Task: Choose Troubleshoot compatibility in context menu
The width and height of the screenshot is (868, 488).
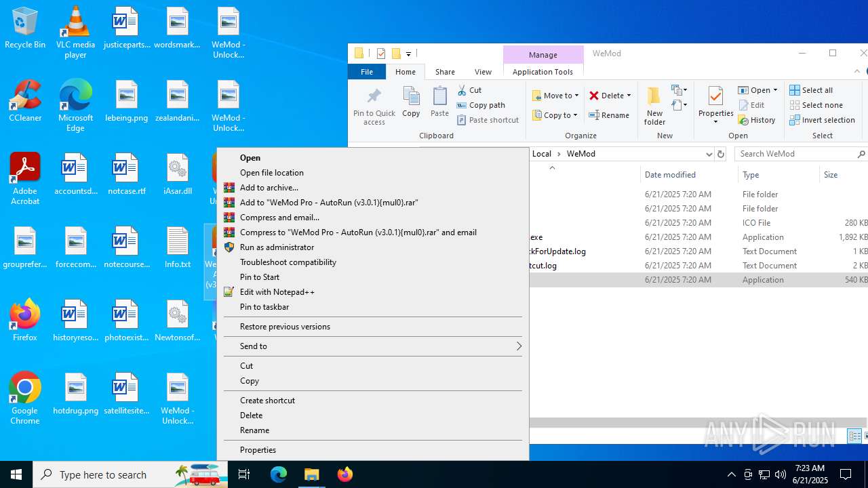Action: tap(373, 262)
